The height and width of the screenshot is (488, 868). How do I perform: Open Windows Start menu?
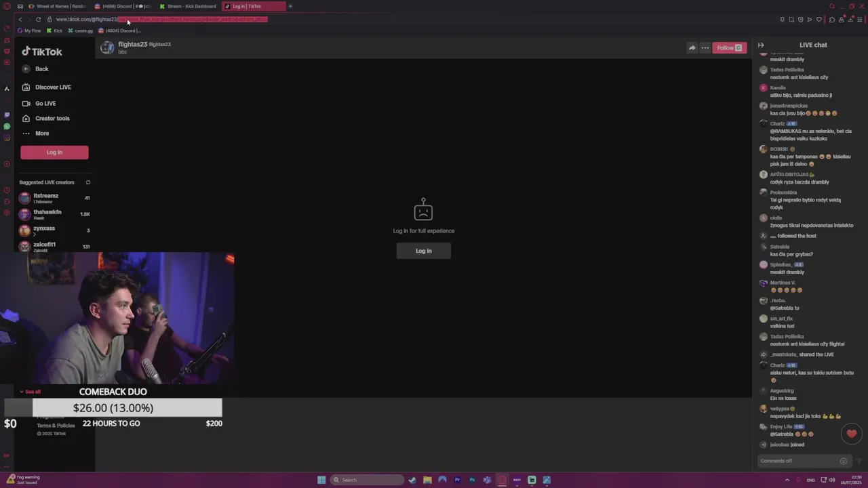click(321, 480)
